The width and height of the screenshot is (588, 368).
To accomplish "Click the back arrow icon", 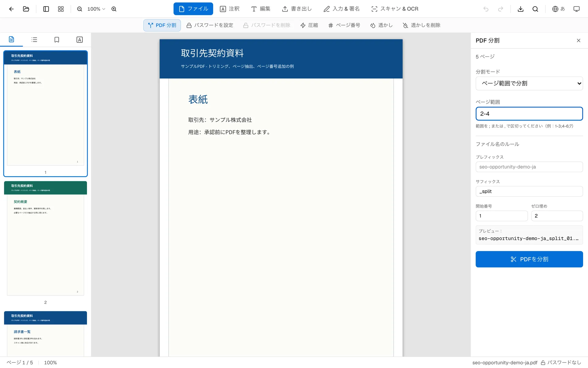I will pyautogui.click(x=11, y=9).
